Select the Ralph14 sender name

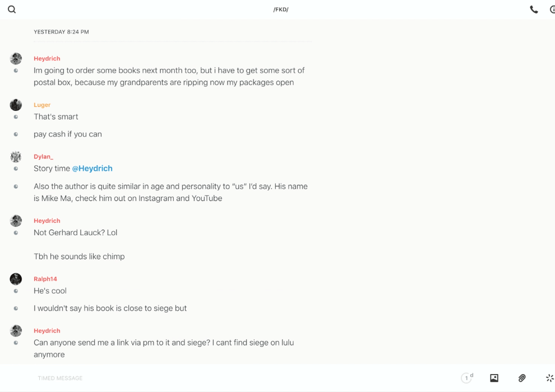(x=45, y=279)
